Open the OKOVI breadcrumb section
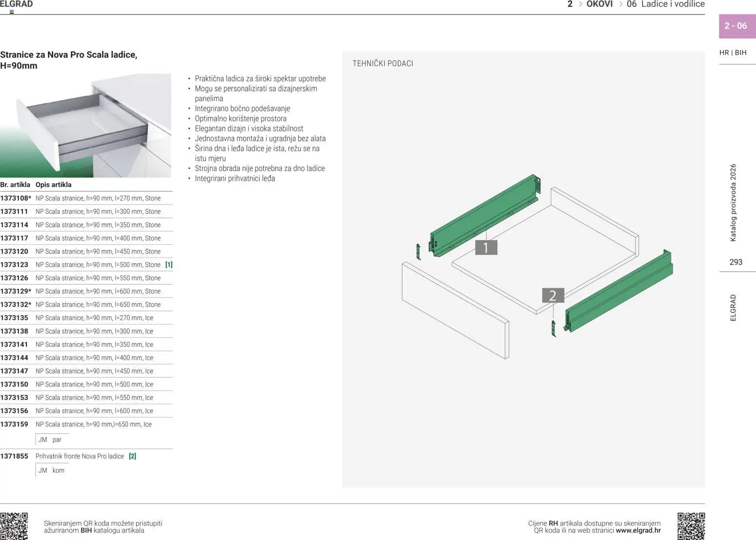This screenshot has height=540, width=756. (x=599, y=4)
